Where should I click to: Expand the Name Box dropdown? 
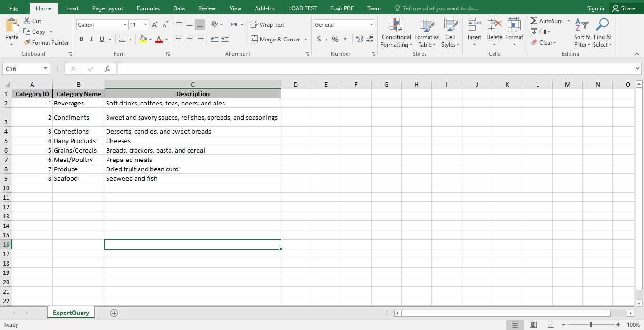pyautogui.click(x=45, y=69)
